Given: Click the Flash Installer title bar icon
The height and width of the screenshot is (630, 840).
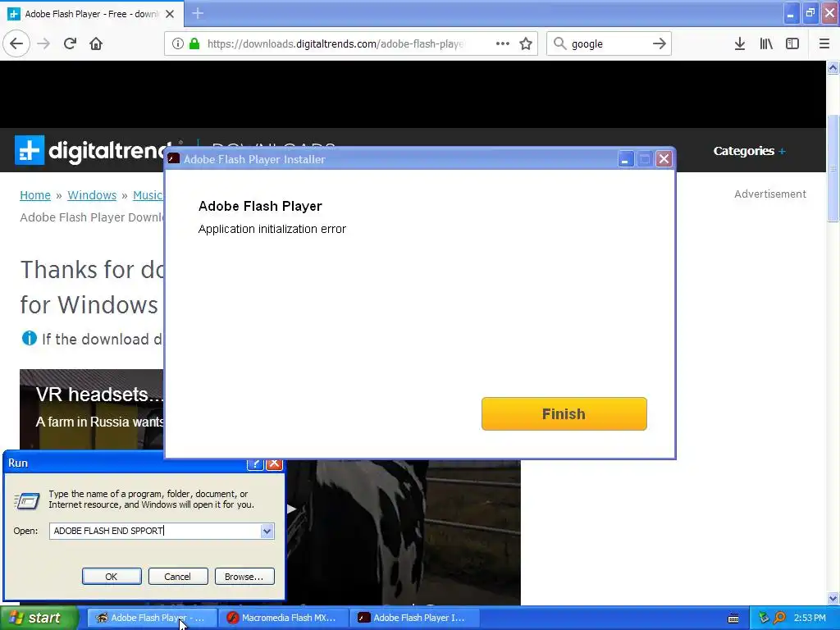Looking at the screenshot, I should pos(174,158).
